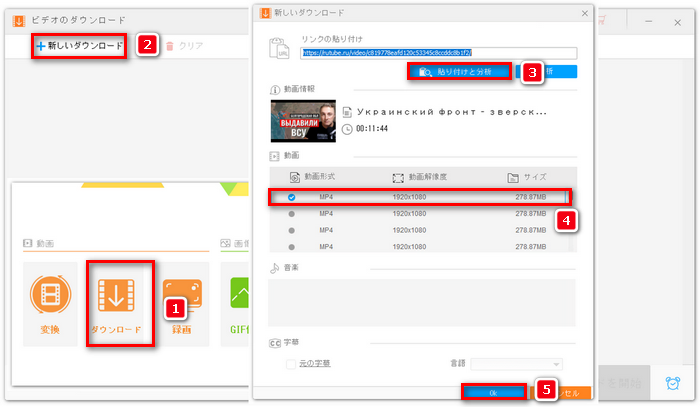
Task: Click the video info (動画情報) icon
Action: click(275, 90)
